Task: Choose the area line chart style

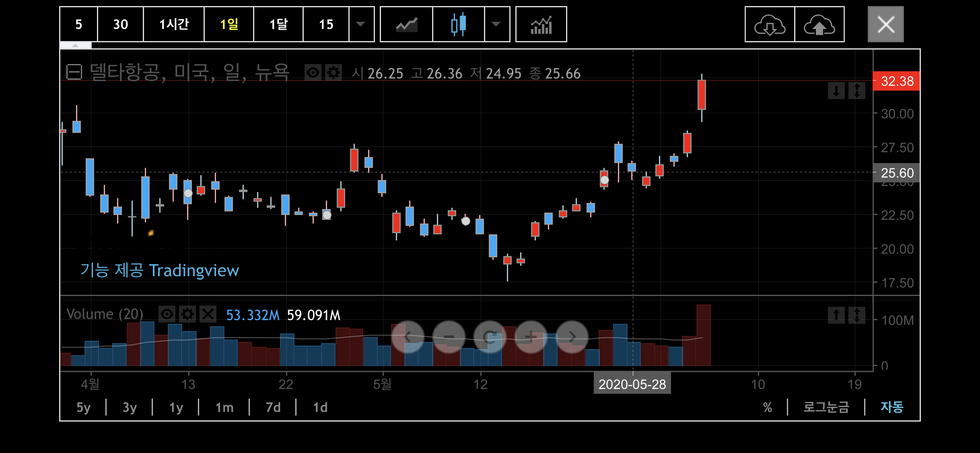Action: 406,24
